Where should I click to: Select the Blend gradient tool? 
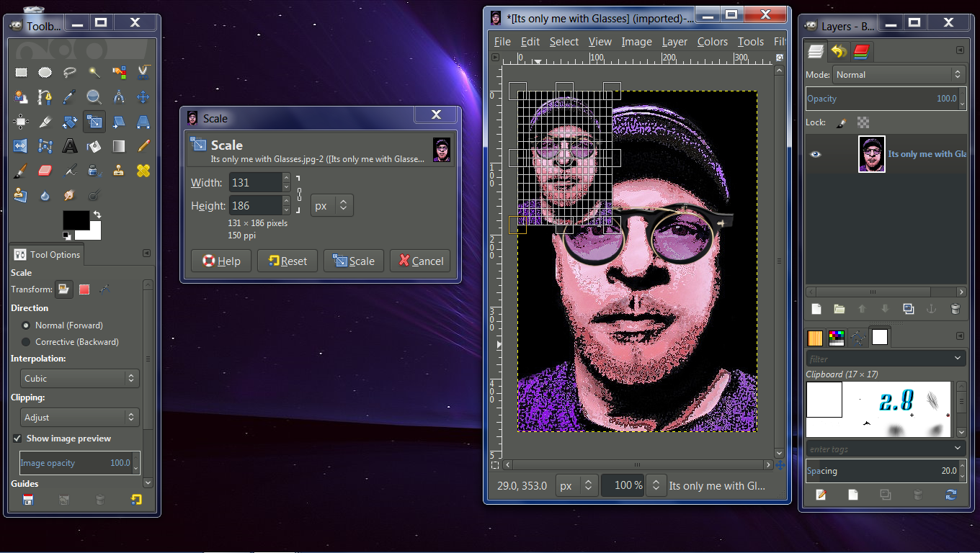(119, 146)
